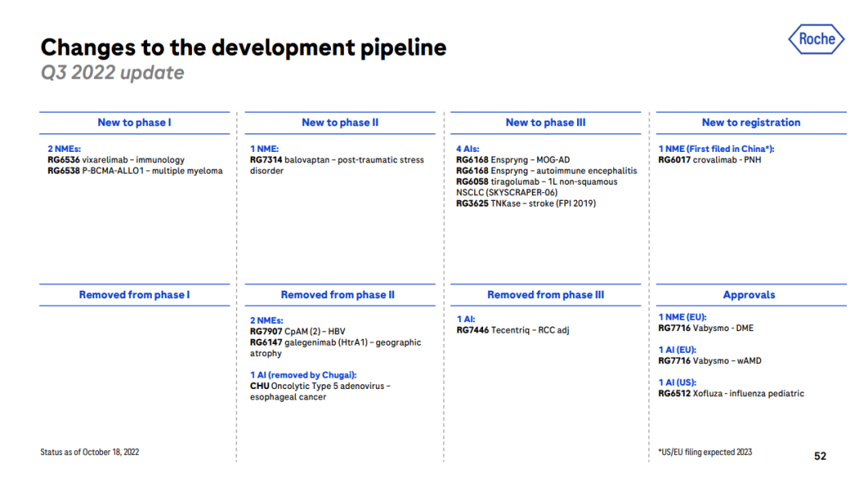Select the RG6512 Xofluza influenza pediatric line
The image size is (868, 487).
pyautogui.click(x=731, y=394)
